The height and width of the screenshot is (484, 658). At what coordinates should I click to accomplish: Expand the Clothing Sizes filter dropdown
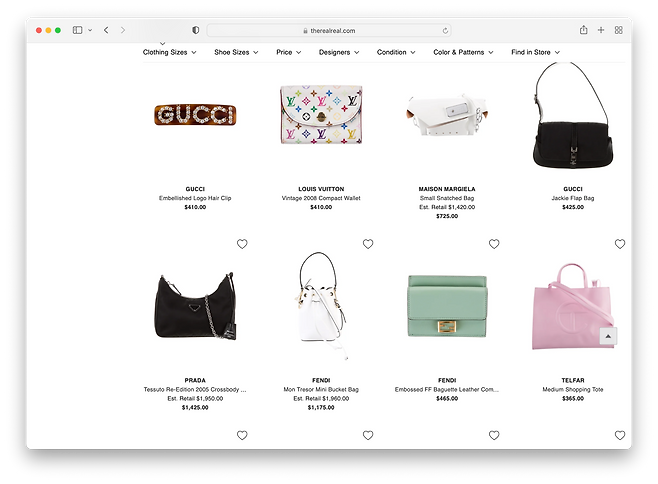(x=170, y=52)
